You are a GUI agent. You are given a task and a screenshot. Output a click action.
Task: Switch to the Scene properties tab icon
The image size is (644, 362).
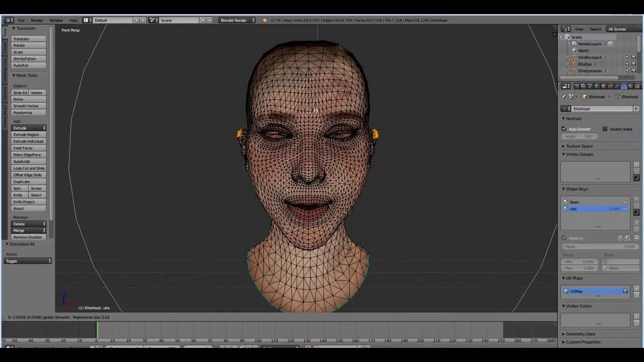pos(590,86)
